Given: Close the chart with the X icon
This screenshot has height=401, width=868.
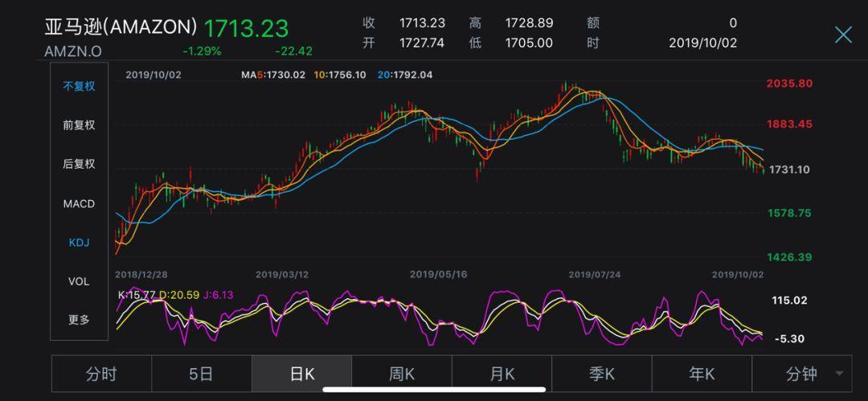Looking at the screenshot, I should pyautogui.click(x=842, y=35).
